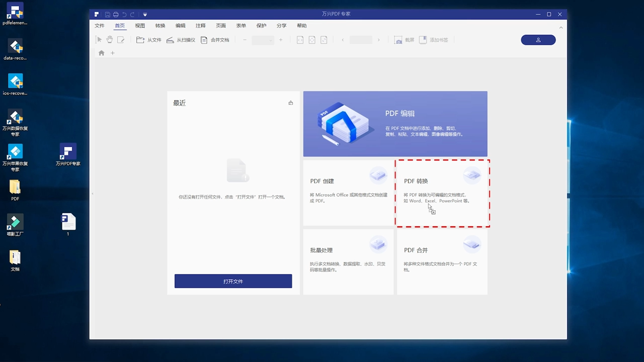Click the print icon in the title bar

(116, 14)
